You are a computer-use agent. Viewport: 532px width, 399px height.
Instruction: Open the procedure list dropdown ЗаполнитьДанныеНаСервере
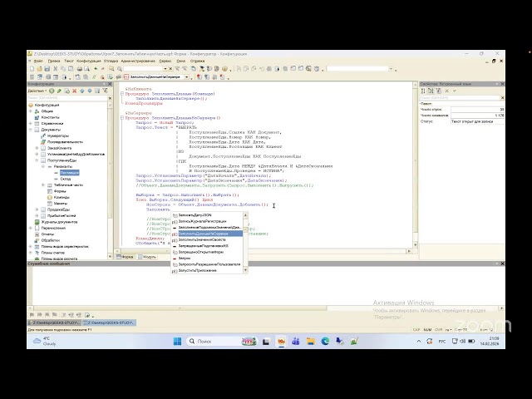click(186, 77)
